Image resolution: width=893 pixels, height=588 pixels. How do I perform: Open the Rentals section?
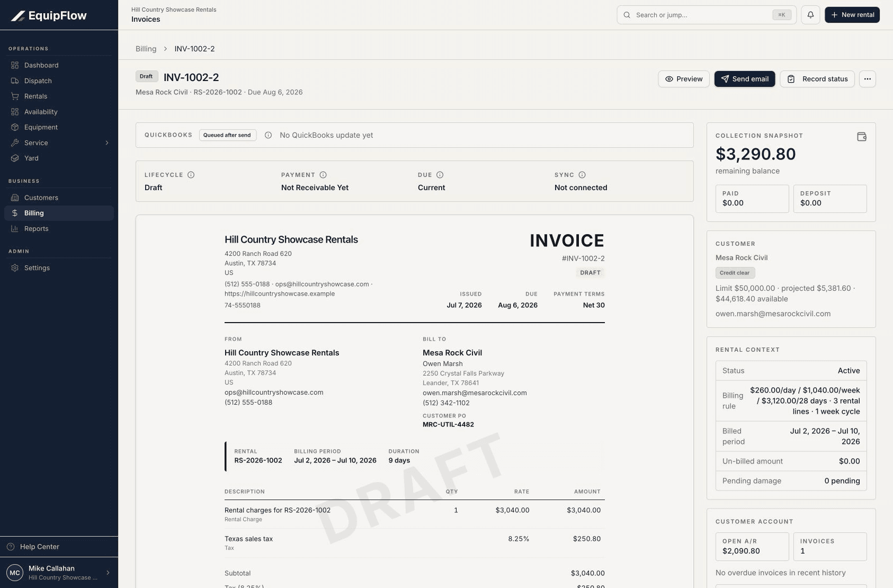59,96
